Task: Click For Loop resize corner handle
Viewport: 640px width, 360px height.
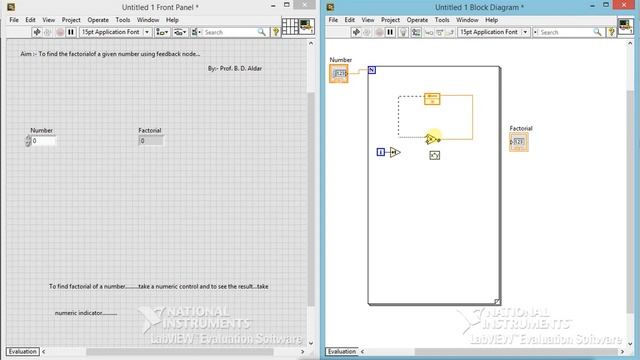Action: pyautogui.click(x=497, y=302)
